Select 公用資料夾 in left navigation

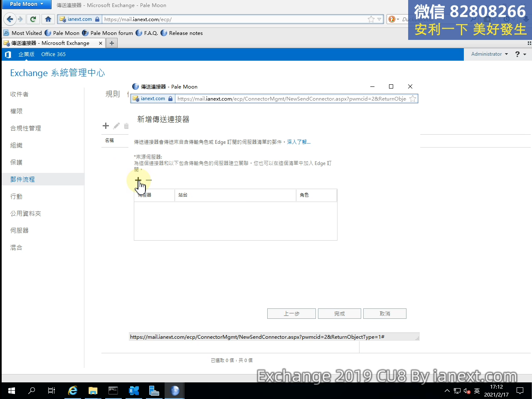coord(25,214)
